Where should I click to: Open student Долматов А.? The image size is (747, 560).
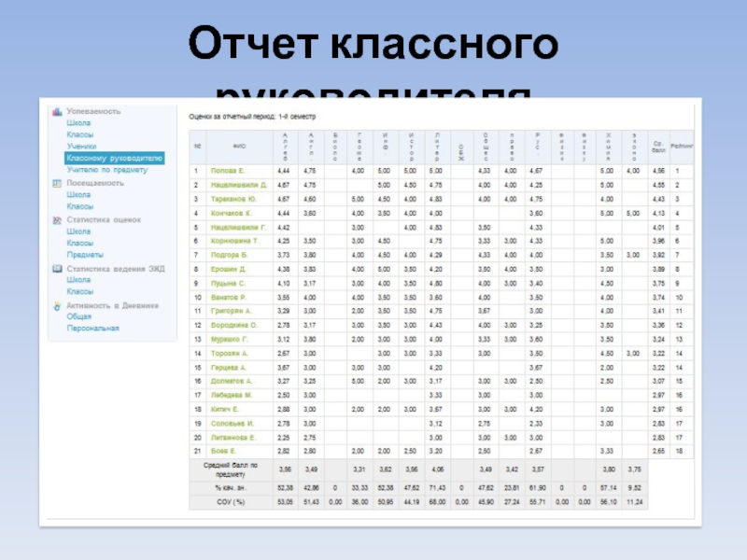coord(231,382)
